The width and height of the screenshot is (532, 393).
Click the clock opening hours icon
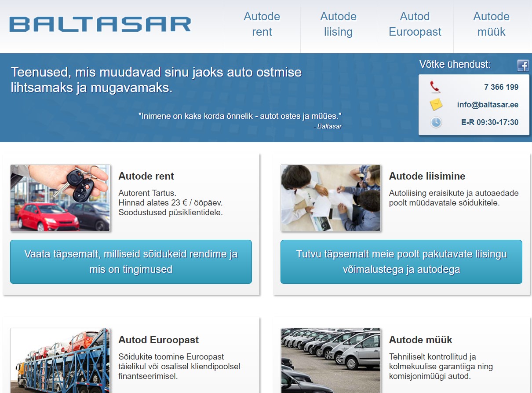click(x=436, y=122)
